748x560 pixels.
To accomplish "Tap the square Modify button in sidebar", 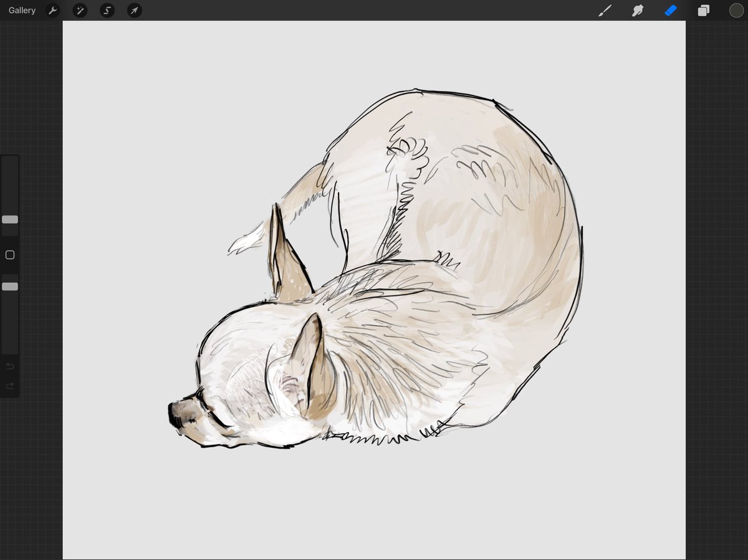I will (10, 255).
